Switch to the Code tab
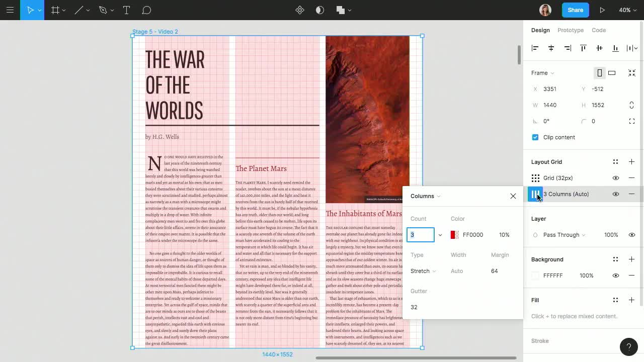644x362 pixels. 599,30
